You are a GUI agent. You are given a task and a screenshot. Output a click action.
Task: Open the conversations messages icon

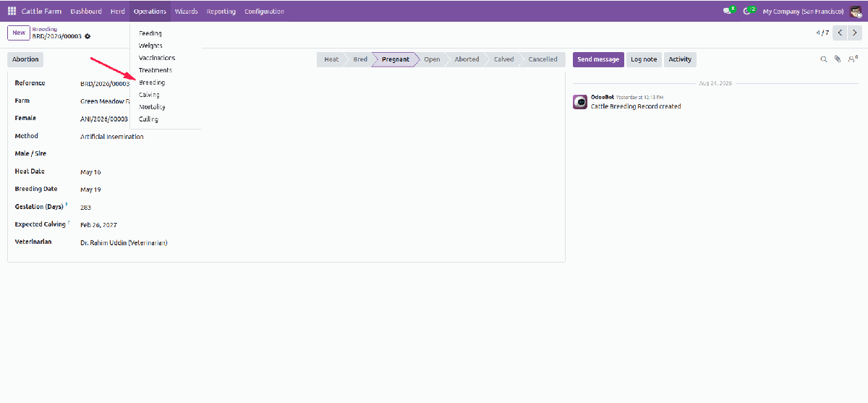(728, 12)
